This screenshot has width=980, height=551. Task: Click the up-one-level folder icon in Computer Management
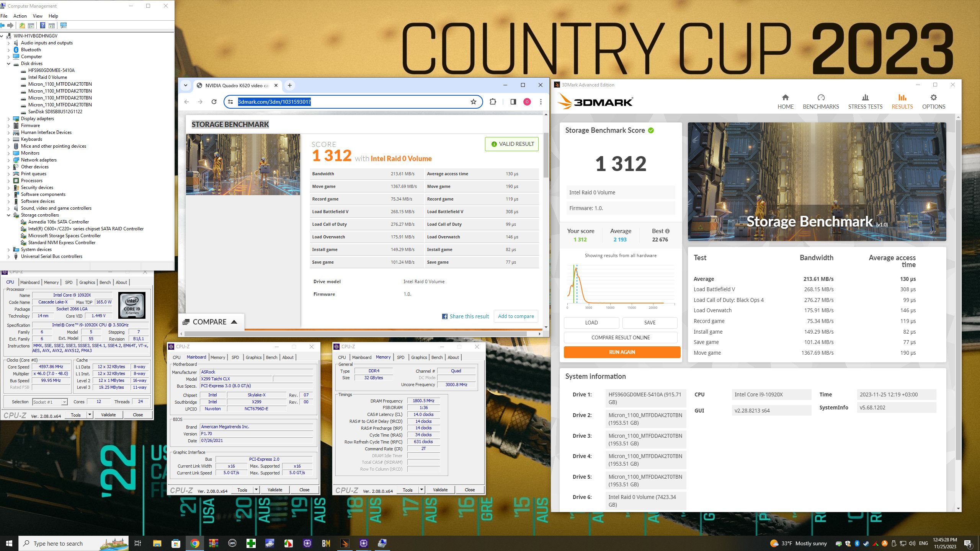[22, 25]
